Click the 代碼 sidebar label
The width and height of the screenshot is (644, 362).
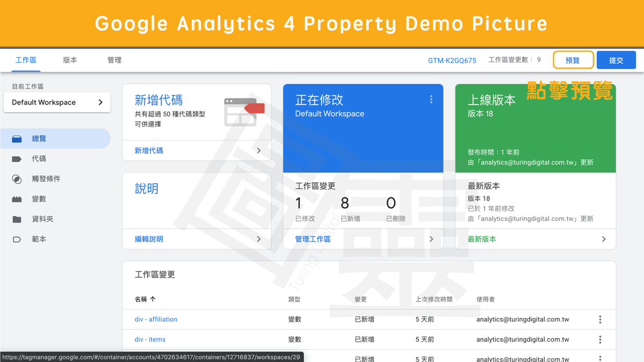[x=39, y=159]
